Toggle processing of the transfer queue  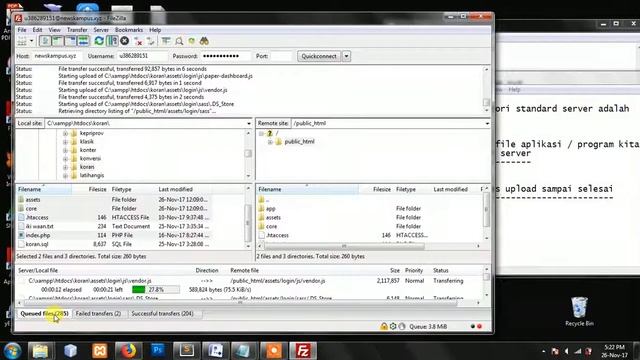click(x=112, y=41)
